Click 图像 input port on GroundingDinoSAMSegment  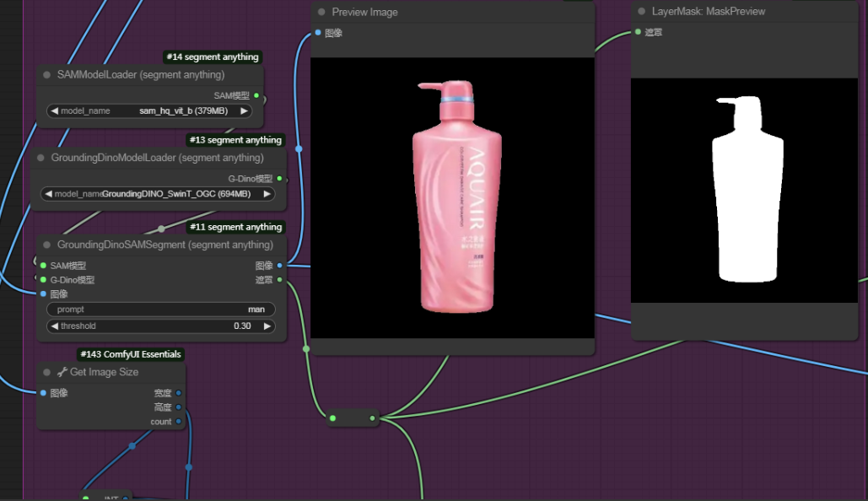43,294
